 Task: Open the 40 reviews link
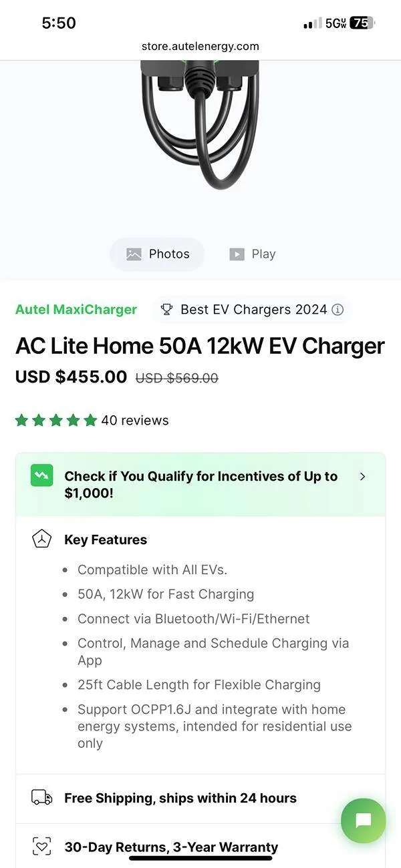pos(135,421)
